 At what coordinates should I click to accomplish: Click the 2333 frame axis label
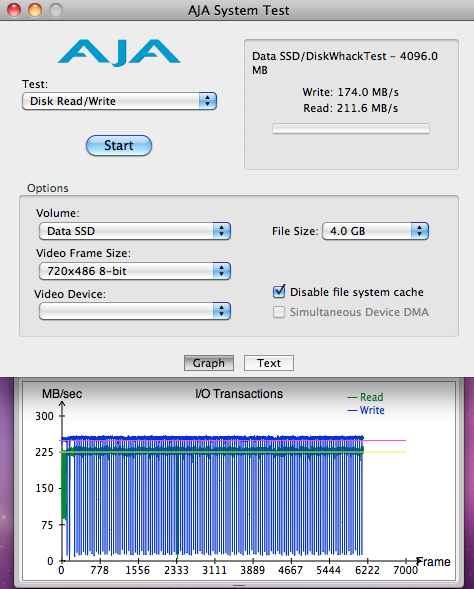pos(176,571)
